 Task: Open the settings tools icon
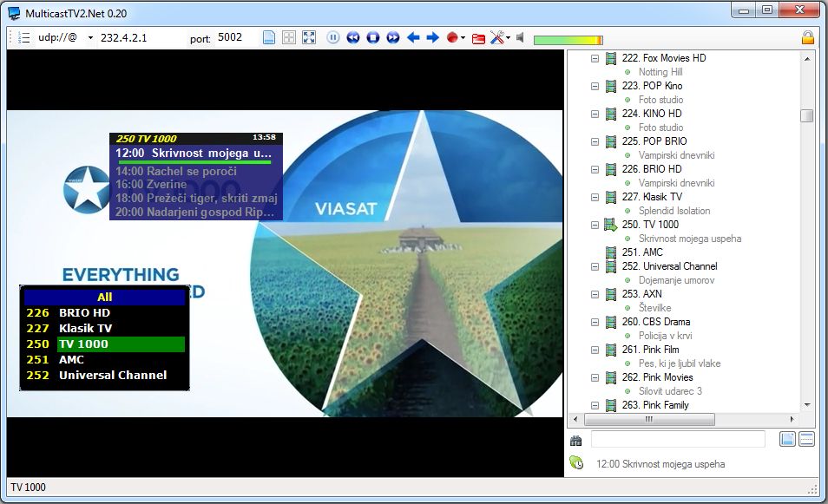pos(497,37)
